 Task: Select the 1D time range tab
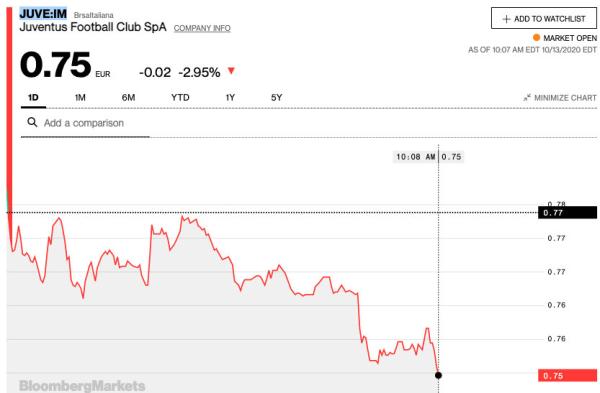pos(33,98)
